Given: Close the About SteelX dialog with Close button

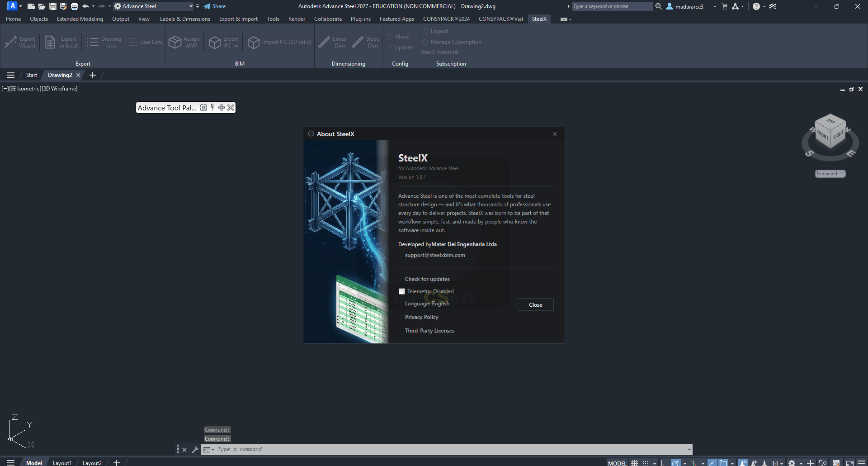Looking at the screenshot, I should [x=536, y=305].
